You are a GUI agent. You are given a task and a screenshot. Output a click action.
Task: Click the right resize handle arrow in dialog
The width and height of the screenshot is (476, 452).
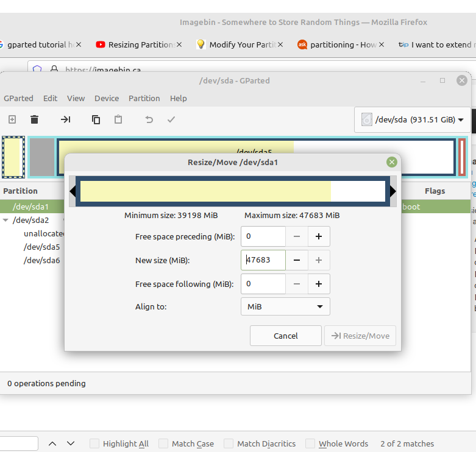393,191
